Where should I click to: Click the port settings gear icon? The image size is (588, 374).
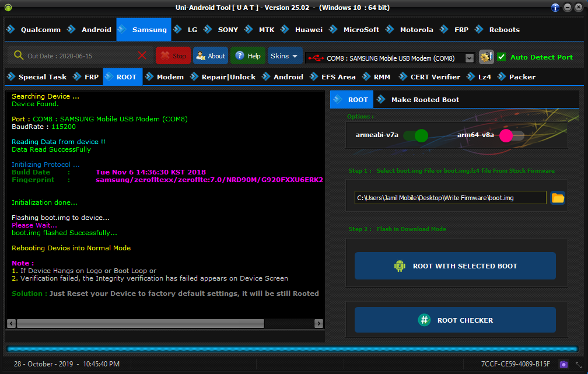(x=487, y=57)
